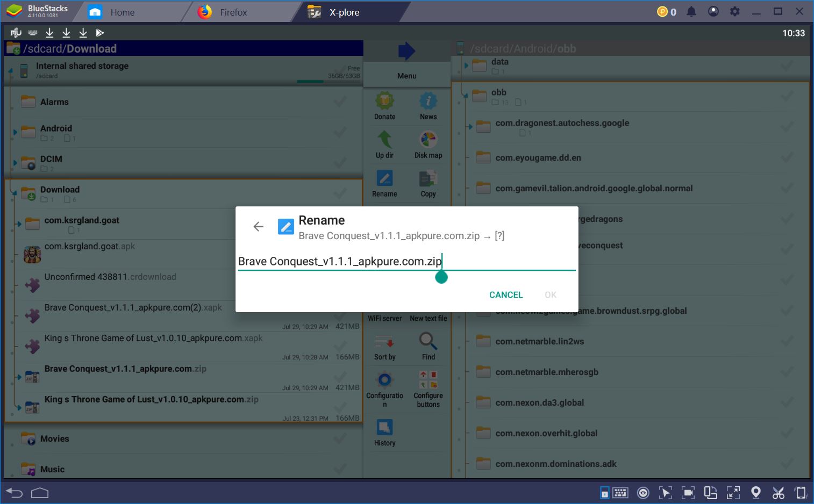Viewport: 814px width, 504px height.
Task: Collapse the Download folder arrow
Action: point(15,193)
